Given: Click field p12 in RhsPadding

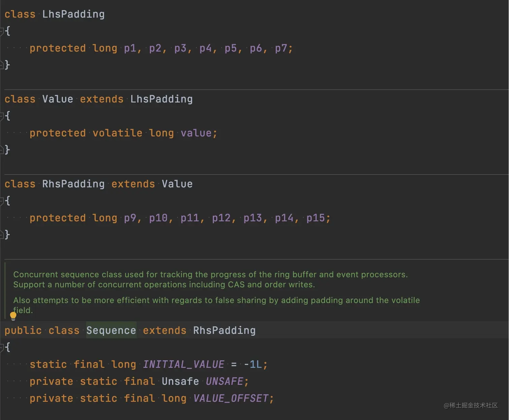Looking at the screenshot, I should tap(221, 218).
